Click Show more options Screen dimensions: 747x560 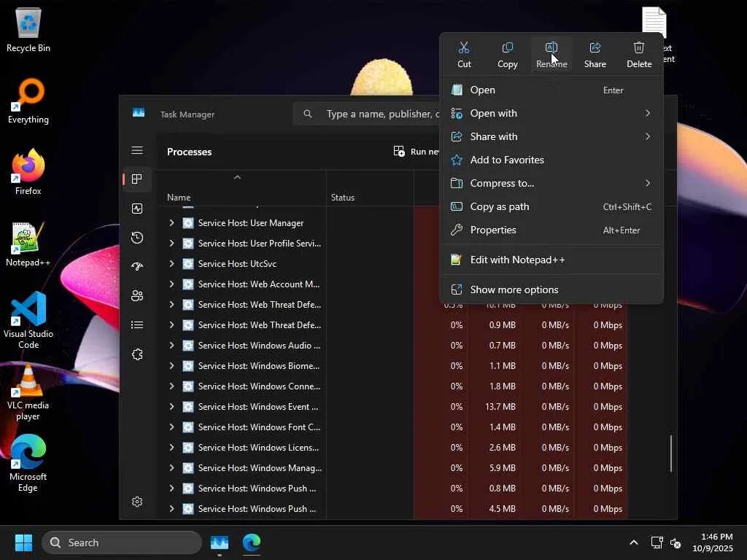coord(514,289)
